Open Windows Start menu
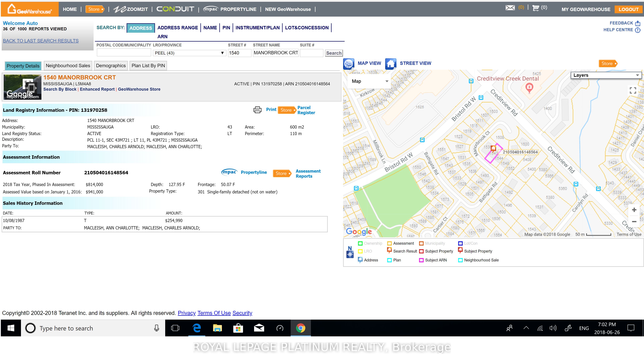Viewport: 644px width, 362px height. coord(11,328)
